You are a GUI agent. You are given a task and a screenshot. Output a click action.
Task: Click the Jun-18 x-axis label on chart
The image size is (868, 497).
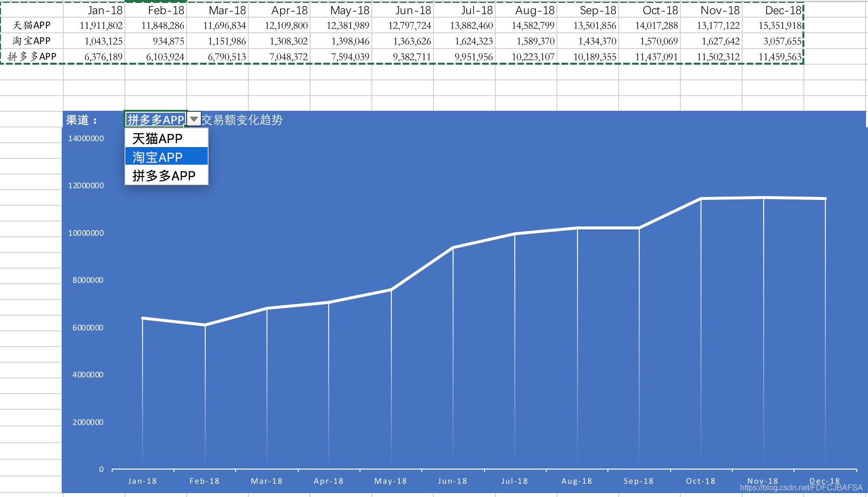pos(453,481)
